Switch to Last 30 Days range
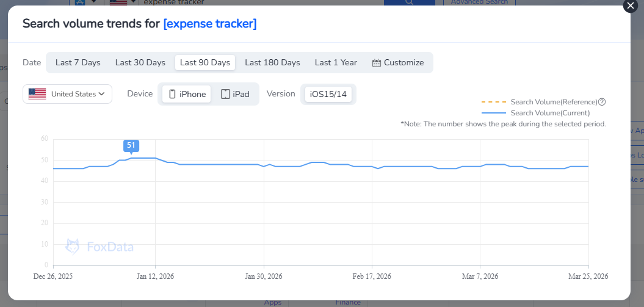 tap(140, 62)
